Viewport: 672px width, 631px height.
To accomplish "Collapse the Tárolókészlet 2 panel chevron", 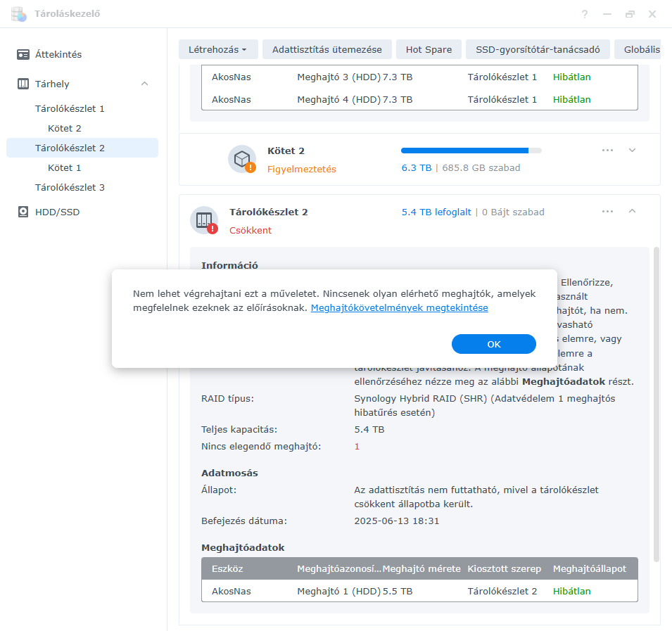I will (x=632, y=211).
